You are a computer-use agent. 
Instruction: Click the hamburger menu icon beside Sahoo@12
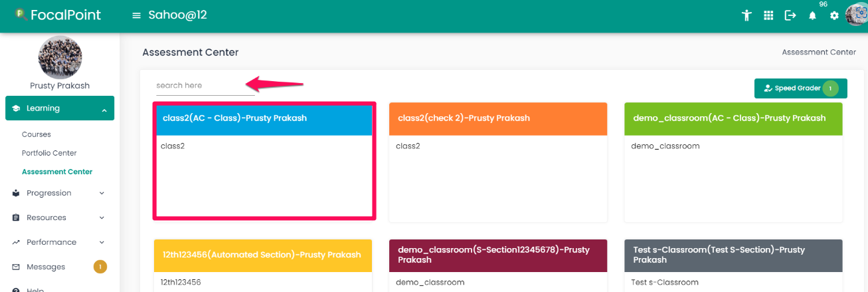[x=137, y=15]
